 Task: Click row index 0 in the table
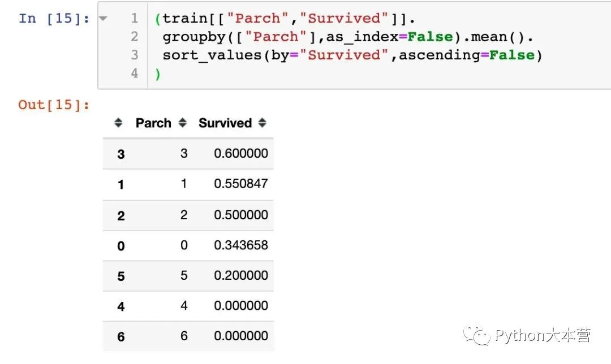coord(121,246)
